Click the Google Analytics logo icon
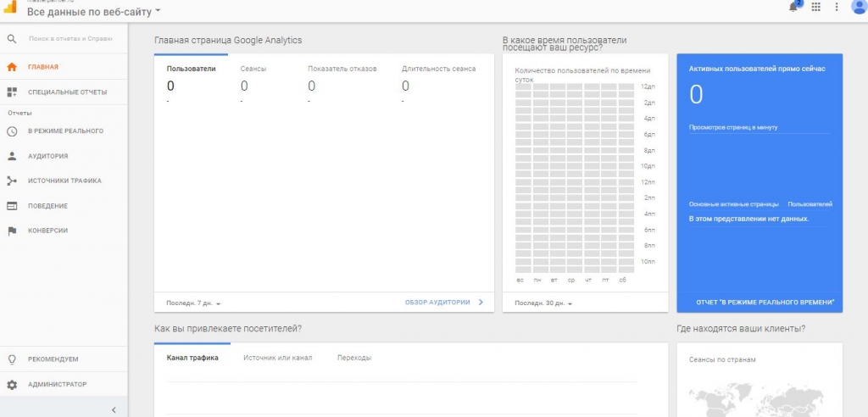The width and height of the screenshot is (868, 417). [x=10, y=7]
